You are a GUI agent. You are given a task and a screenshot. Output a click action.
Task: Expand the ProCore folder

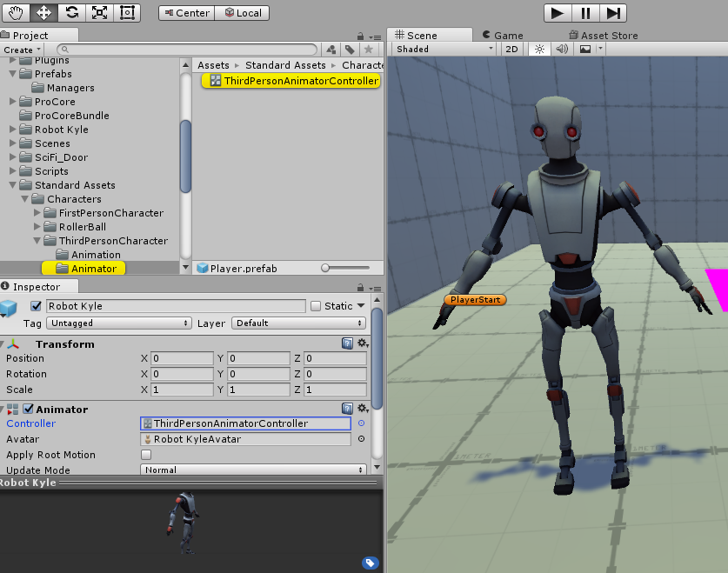pos(12,101)
